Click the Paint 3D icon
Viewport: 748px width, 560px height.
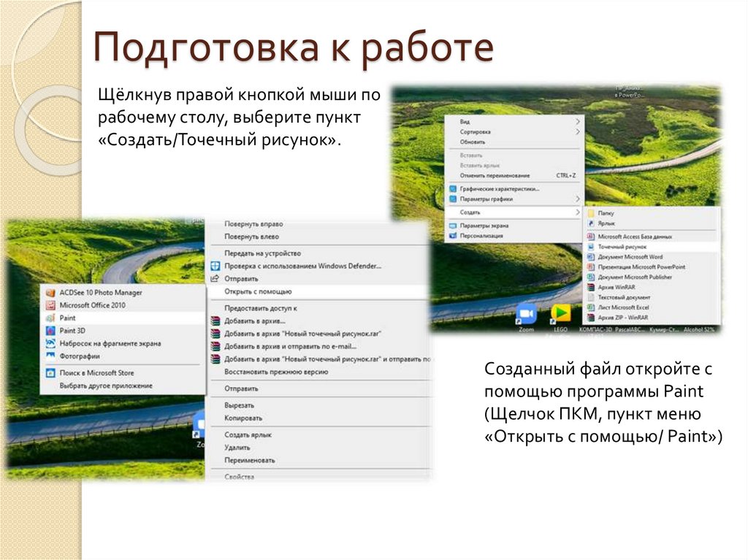50,331
